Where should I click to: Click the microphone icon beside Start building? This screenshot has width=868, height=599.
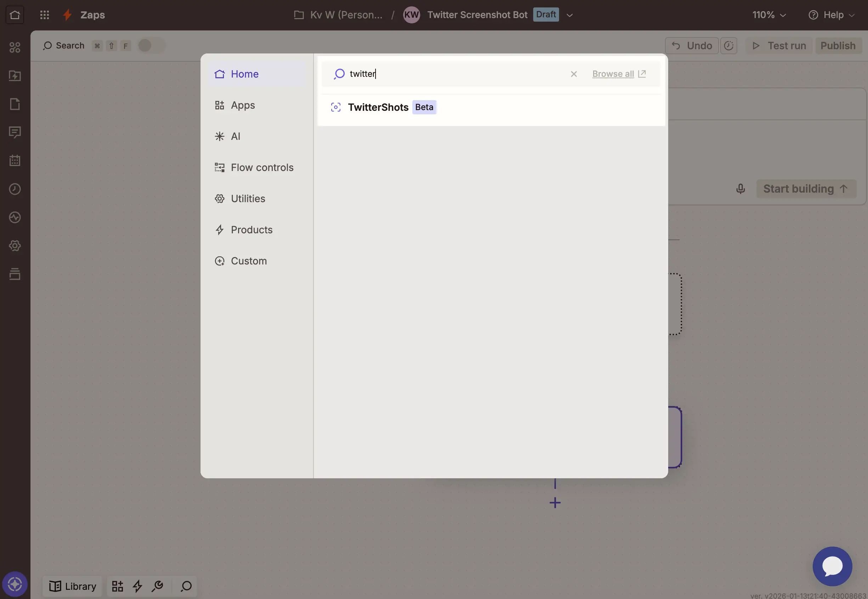(x=740, y=188)
